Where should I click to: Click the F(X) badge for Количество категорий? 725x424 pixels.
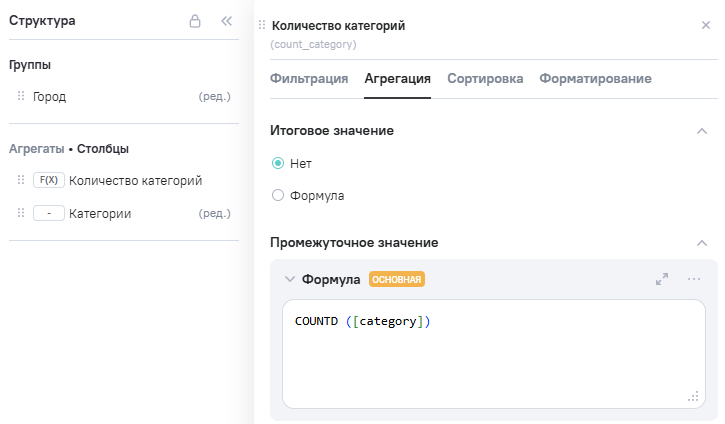(x=48, y=181)
